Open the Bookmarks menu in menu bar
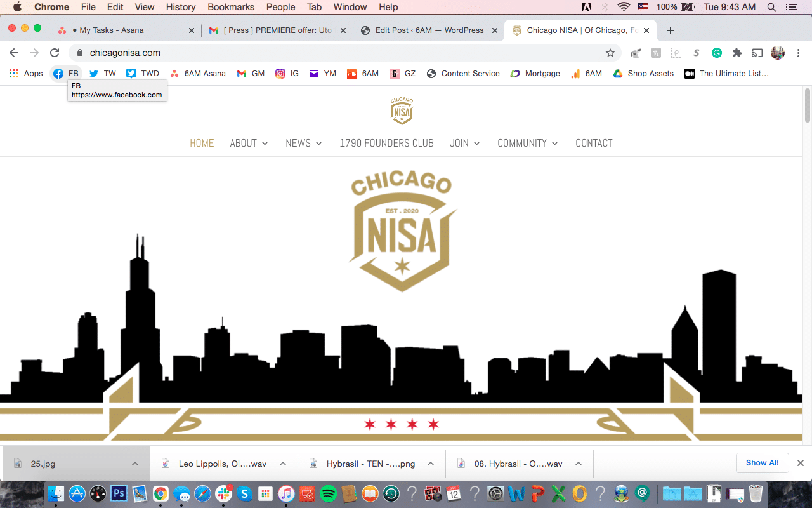 click(x=231, y=7)
